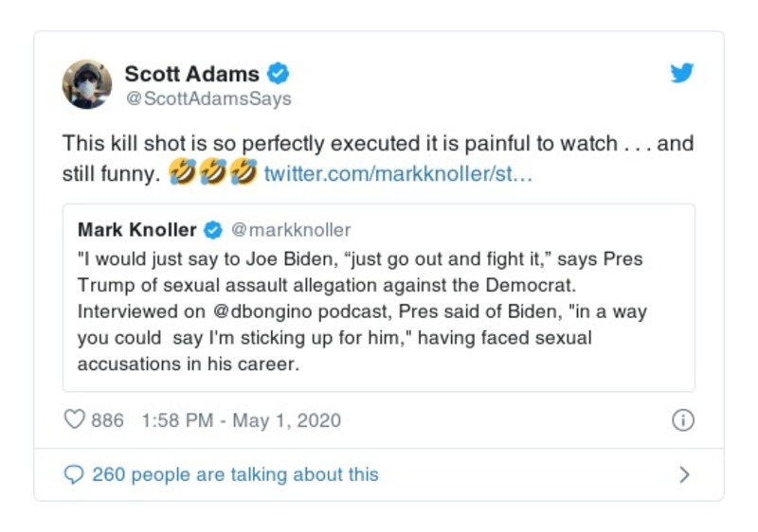Open "260 people are talking about this"
This screenshot has width=758, height=532.
coord(235,474)
